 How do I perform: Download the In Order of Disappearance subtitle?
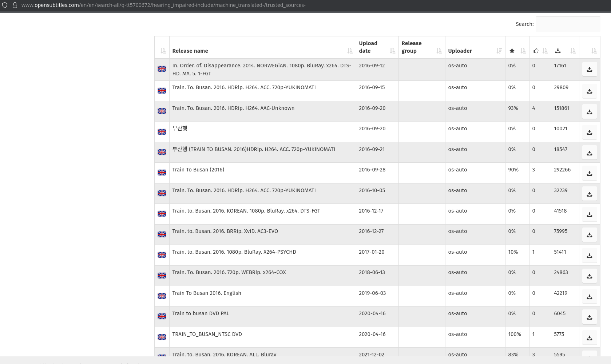click(590, 69)
